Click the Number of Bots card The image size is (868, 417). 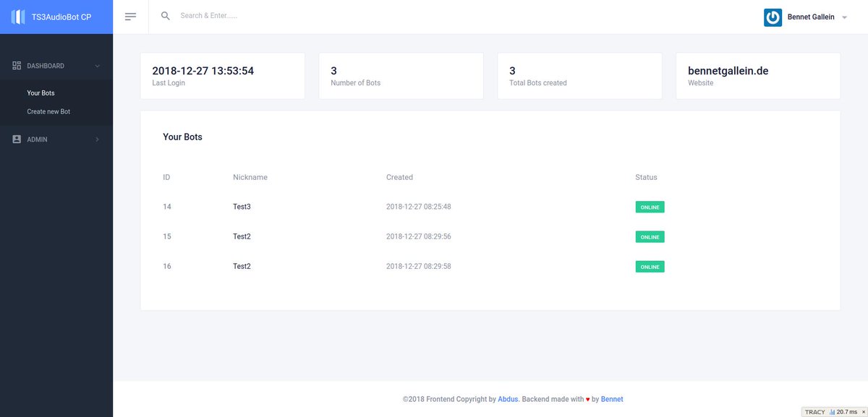(401, 76)
